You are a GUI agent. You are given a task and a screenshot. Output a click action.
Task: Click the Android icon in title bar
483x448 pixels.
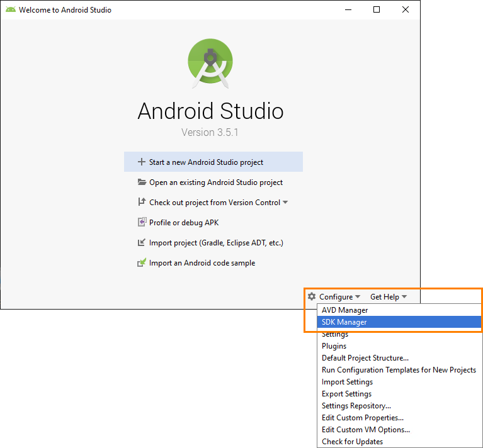click(x=11, y=10)
